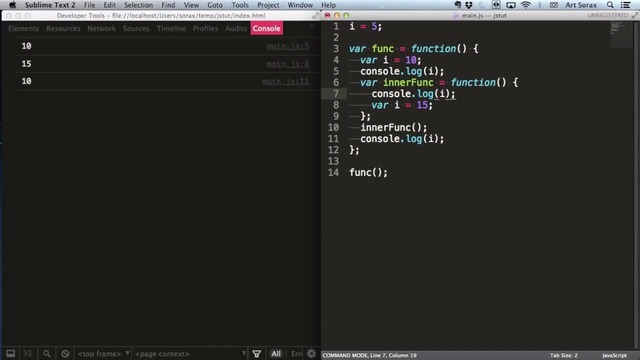The width and height of the screenshot is (640, 360).
Task: Click the AirPlay display menu bar icon
Action: (x=511, y=5)
